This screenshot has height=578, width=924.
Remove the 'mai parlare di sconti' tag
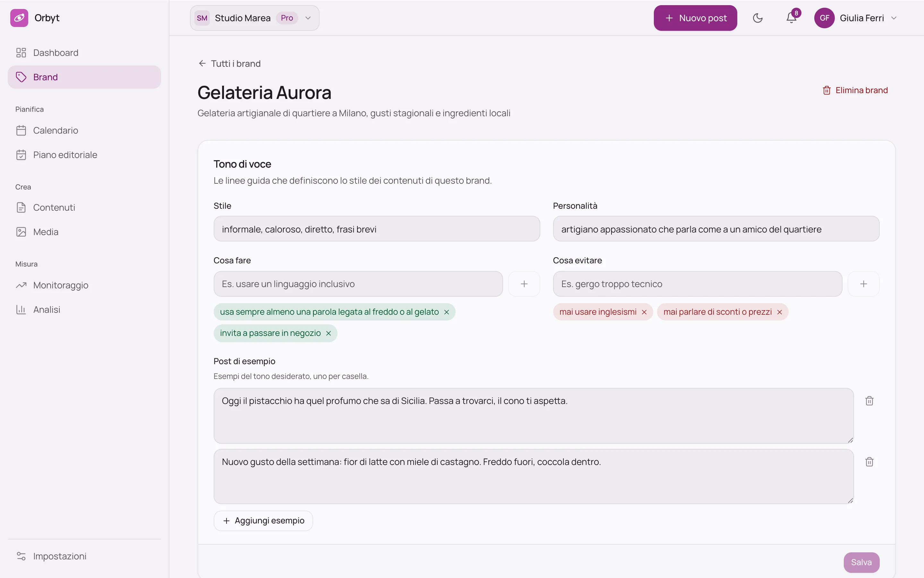[779, 312]
